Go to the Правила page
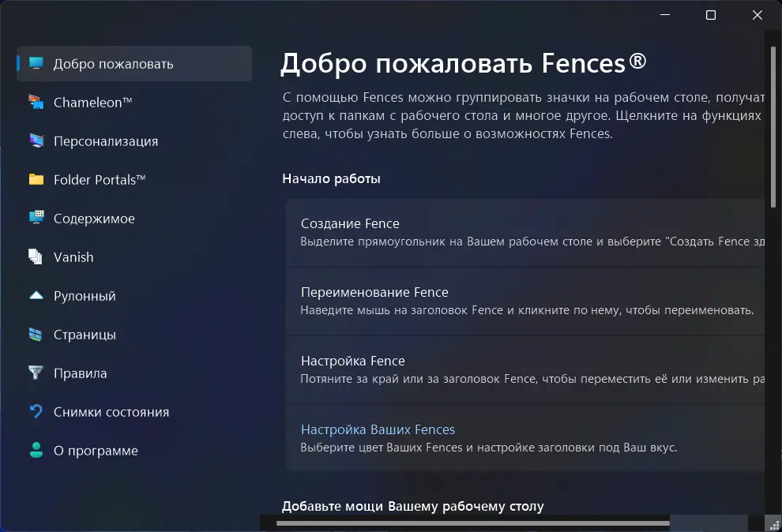Viewport: 782px width, 532px height. 134,373
